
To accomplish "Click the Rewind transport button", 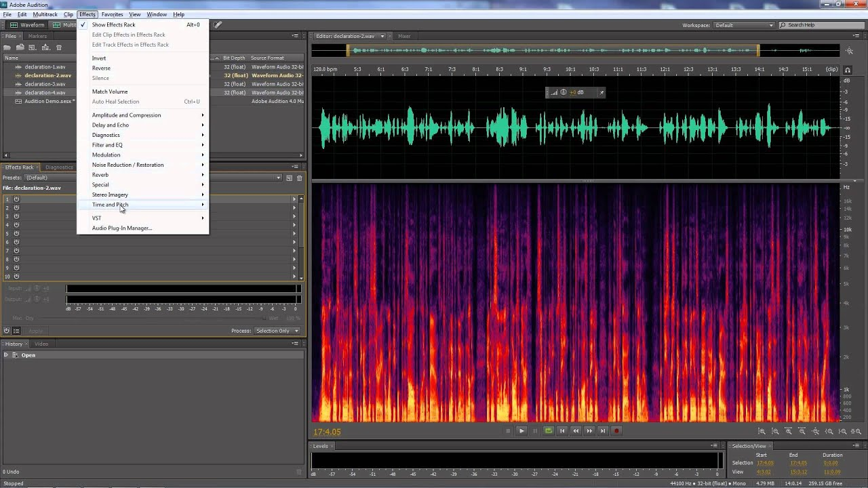I will click(576, 430).
